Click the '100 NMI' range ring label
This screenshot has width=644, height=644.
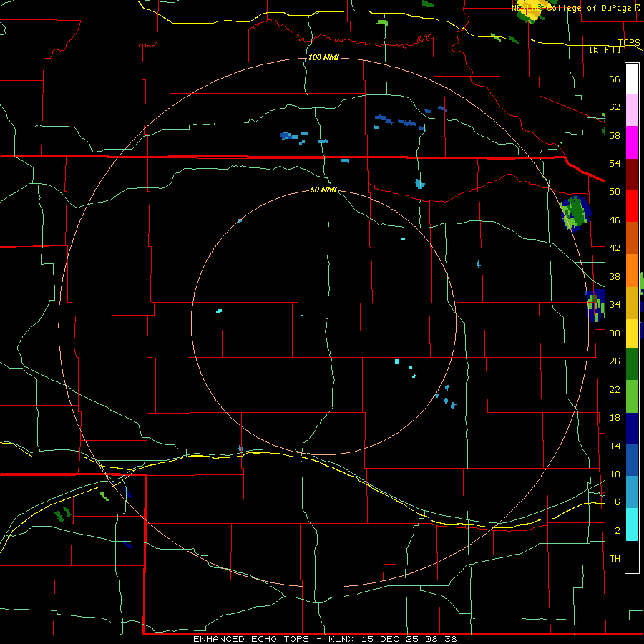[323, 57]
